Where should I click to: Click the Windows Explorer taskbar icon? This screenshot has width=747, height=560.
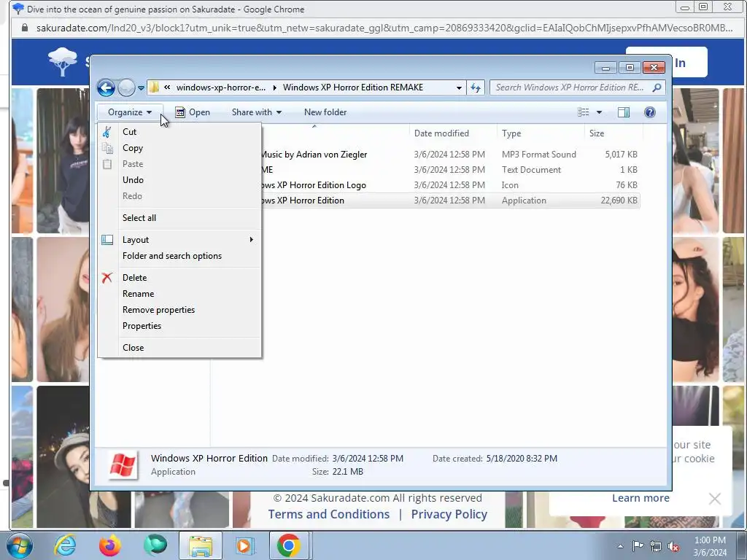tap(201, 545)
